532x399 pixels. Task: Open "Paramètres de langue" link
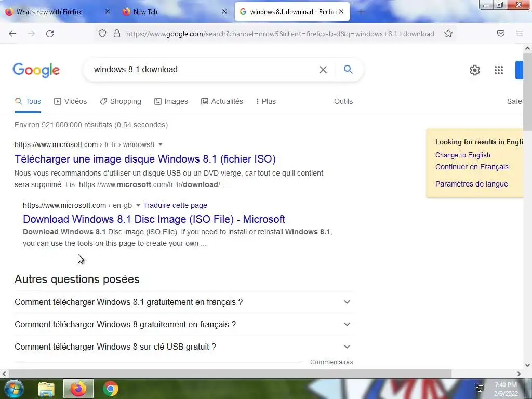click(471, 184)
